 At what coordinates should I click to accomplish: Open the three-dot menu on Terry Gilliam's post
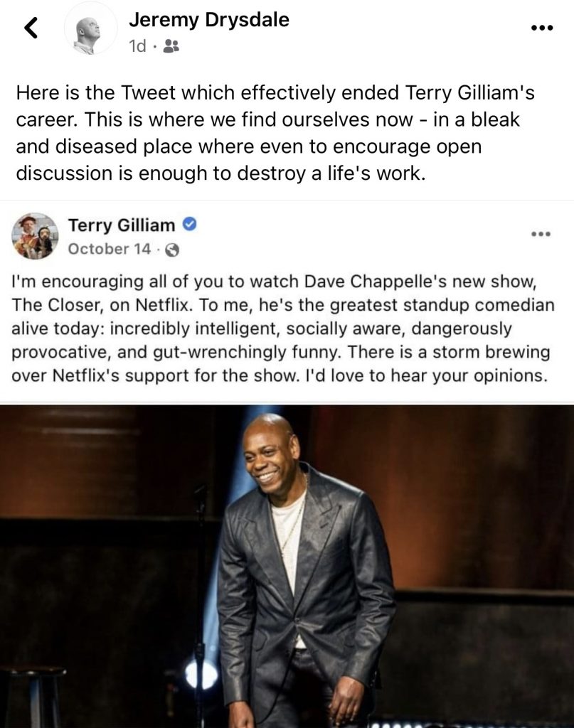pyautogui.click(x=541, y=233)
